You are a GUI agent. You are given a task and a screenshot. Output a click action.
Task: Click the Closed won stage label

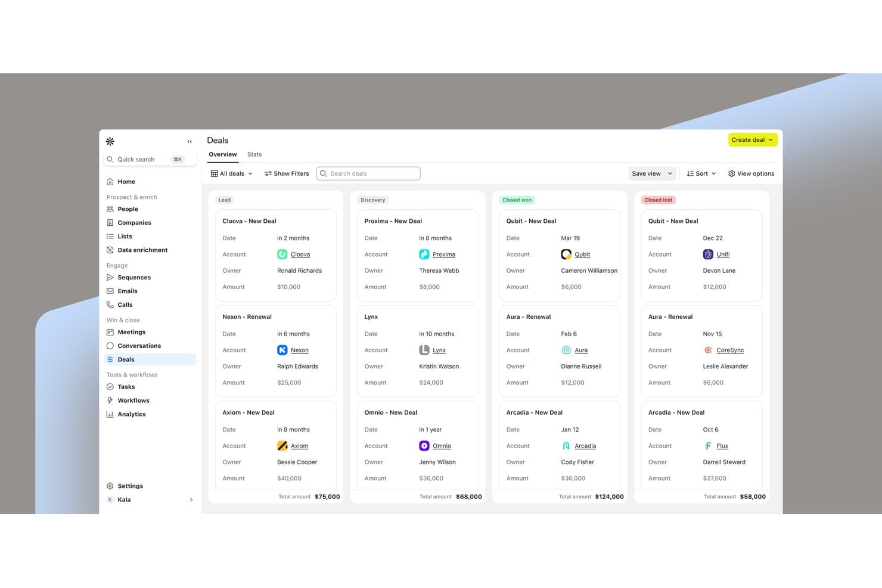point(517,200)
